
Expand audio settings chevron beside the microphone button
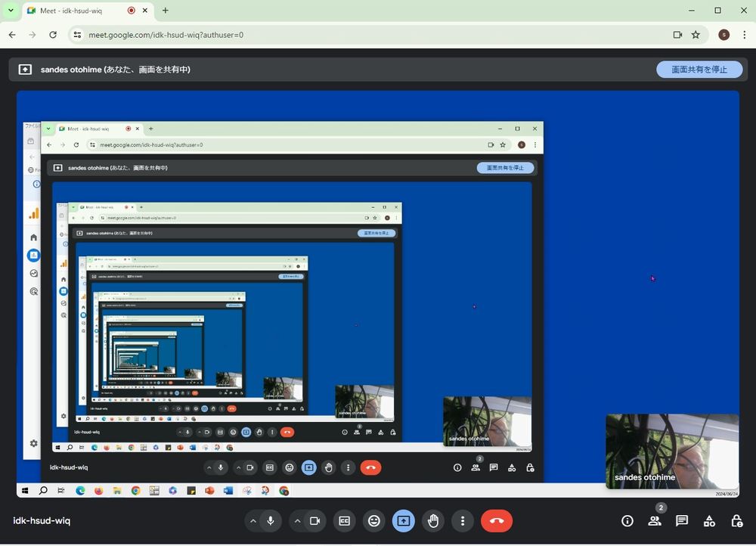coord(253,521)
